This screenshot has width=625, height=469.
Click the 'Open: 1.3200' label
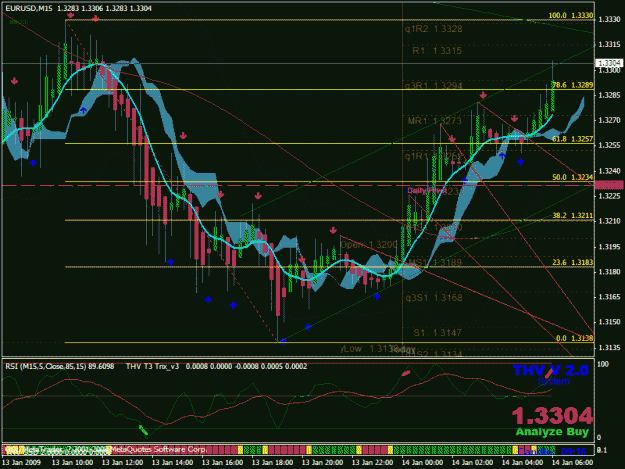tap(369, 244)
